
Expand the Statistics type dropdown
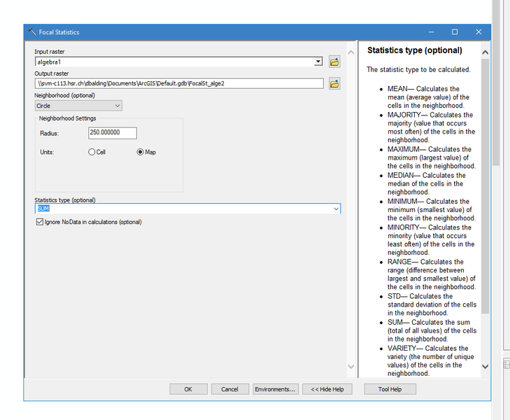tap(336, 209)
